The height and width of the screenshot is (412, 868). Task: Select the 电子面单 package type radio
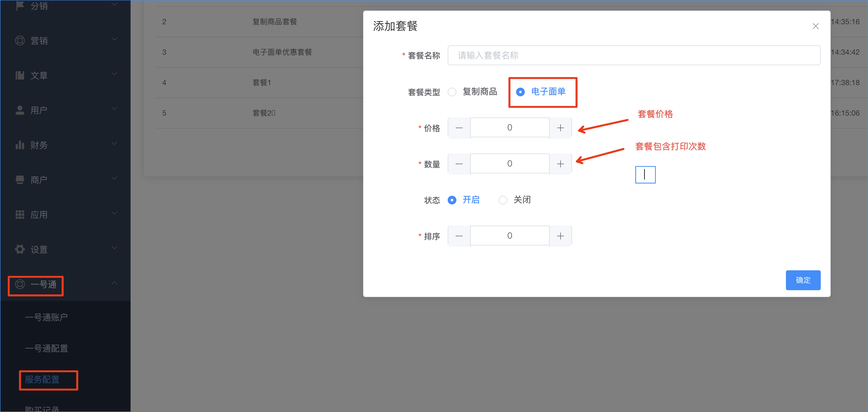[x=520, y=92]
